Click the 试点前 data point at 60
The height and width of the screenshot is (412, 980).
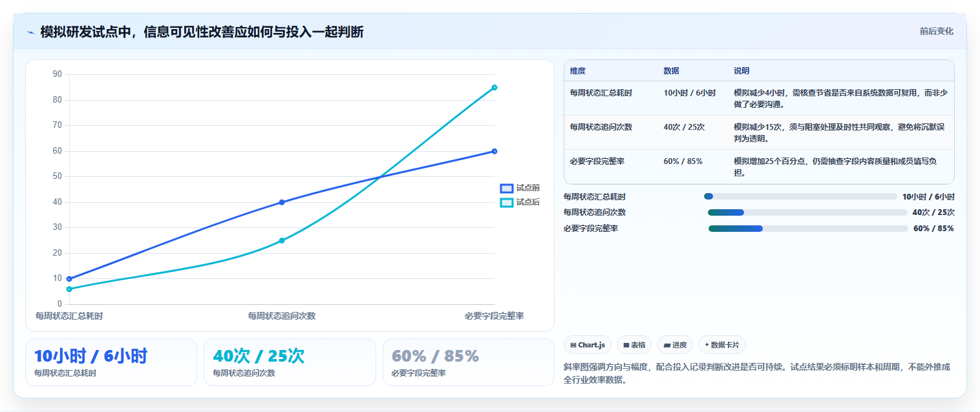[495, 151]
